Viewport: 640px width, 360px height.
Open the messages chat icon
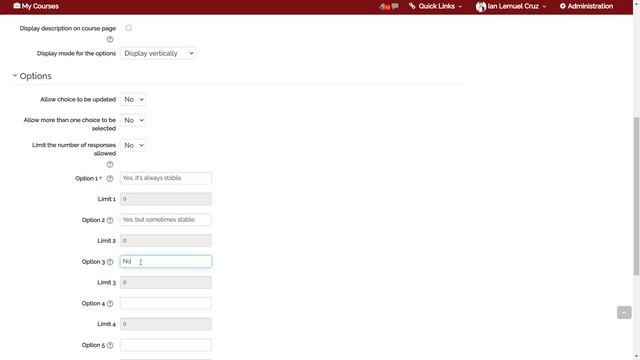click(395, 6)
